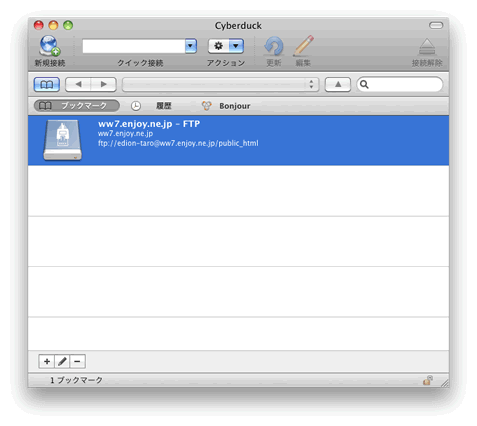
Task: Click the lock icon in status bar
Action: tap(428, 380)
